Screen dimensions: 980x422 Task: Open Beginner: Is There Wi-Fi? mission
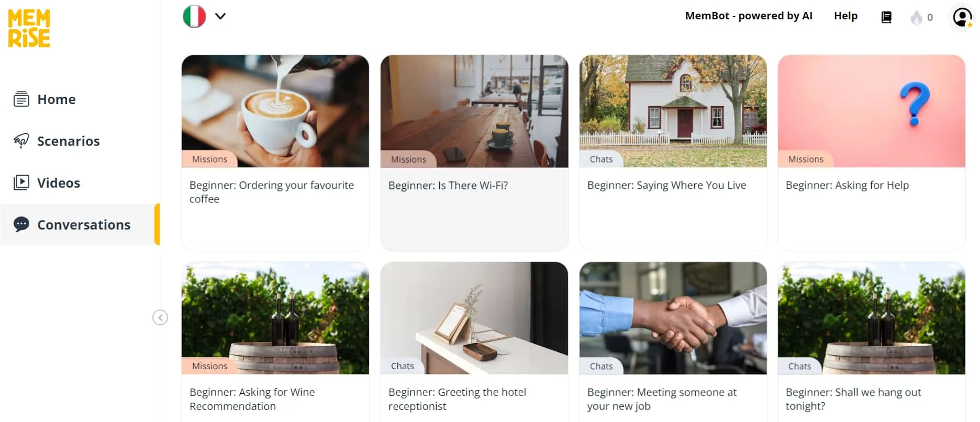click(474, 153)
